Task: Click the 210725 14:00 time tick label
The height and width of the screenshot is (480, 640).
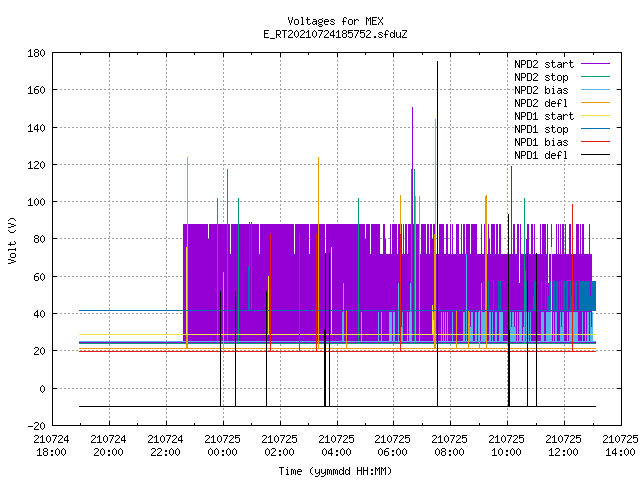Action: click(620, 446)
